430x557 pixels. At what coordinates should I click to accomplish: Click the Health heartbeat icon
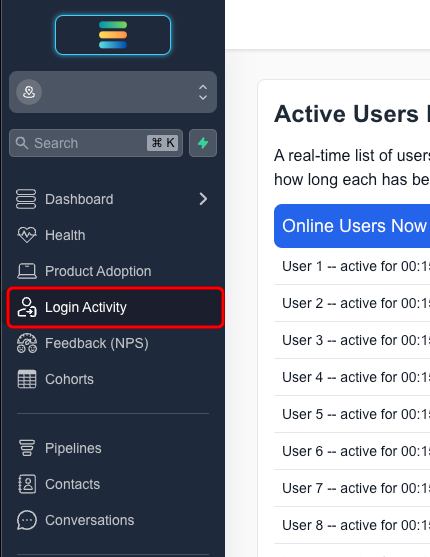27,235
